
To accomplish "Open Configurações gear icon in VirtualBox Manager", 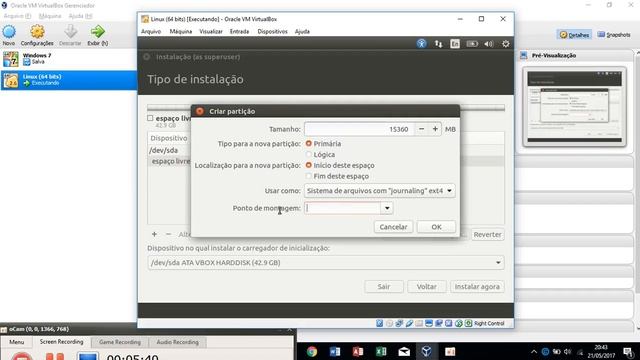I will 37,32.
